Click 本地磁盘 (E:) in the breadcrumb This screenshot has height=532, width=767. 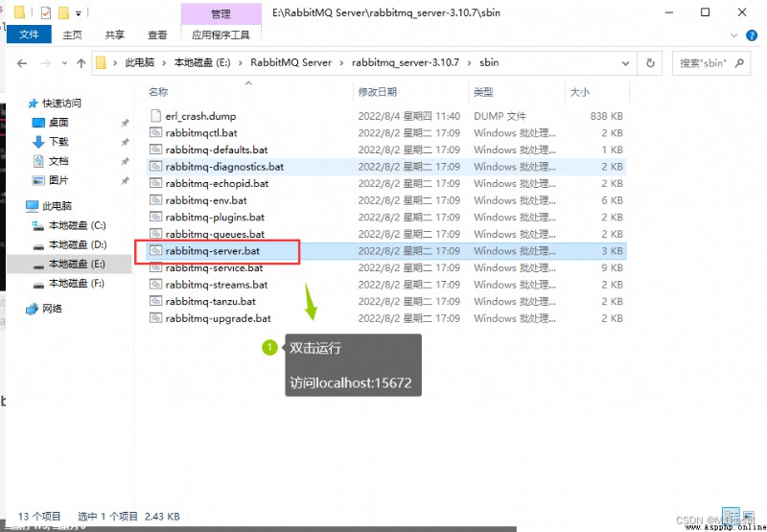[202, 62]
